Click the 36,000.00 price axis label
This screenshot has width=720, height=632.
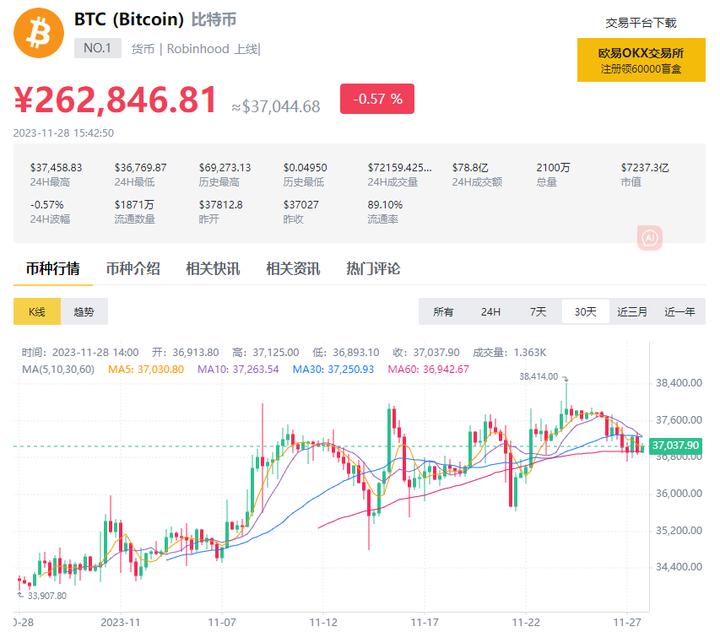[x=679, y=493]
